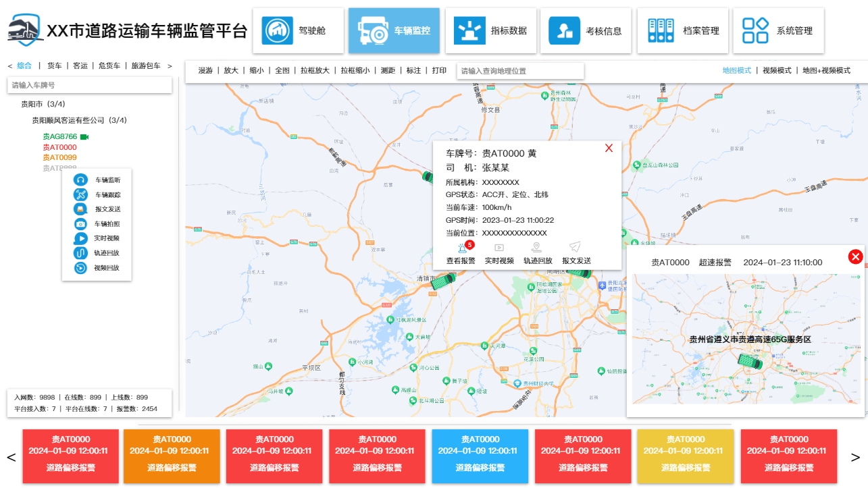Image resolution: width=868 pixels, height=488 pixels.
Task: Click the 全图 full map tool
Action: (282, 70)
